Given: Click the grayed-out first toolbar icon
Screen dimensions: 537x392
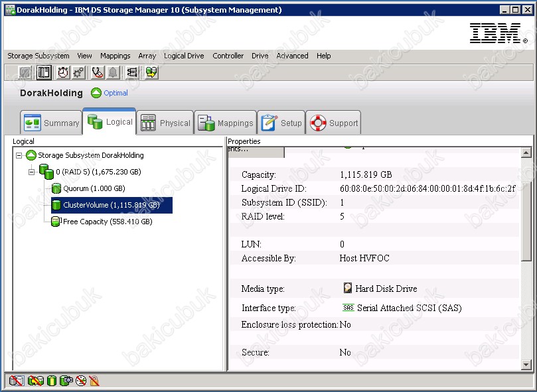Looking at the screenshot, I should [x=25, y=72].
